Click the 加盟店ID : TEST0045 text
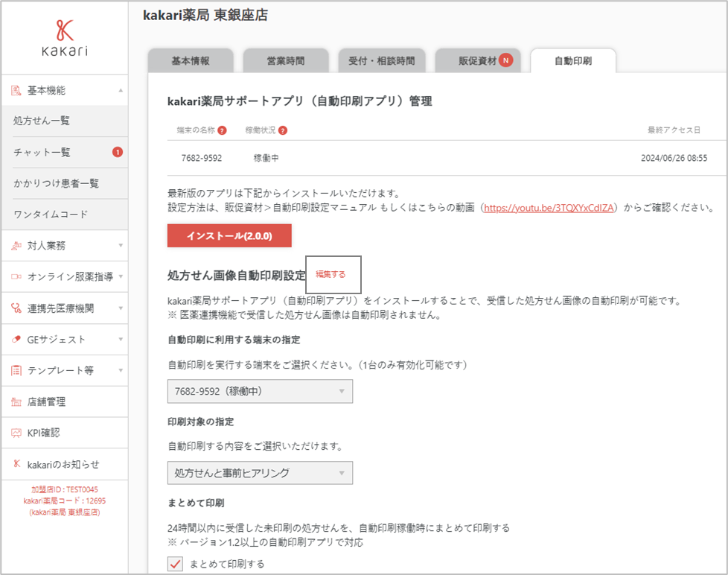The height and width of the screenshot is (575, 728). pos(65,489)
